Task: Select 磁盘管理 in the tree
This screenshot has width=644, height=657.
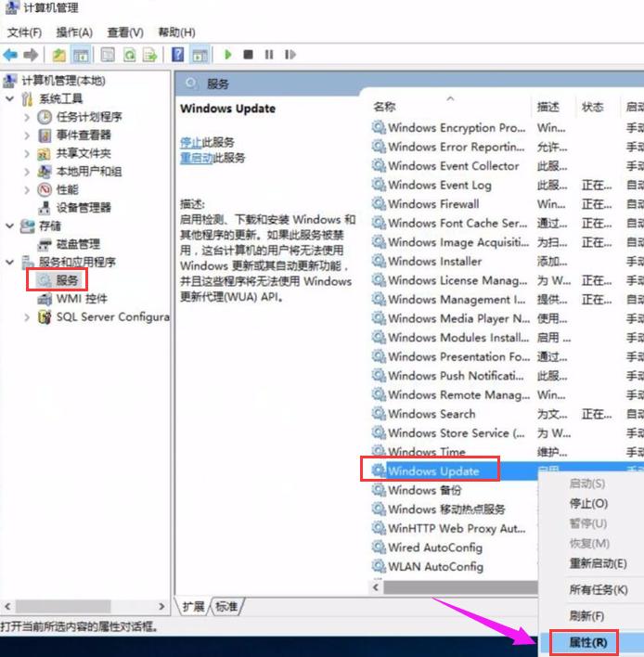Action: click(x=78, y=244)
